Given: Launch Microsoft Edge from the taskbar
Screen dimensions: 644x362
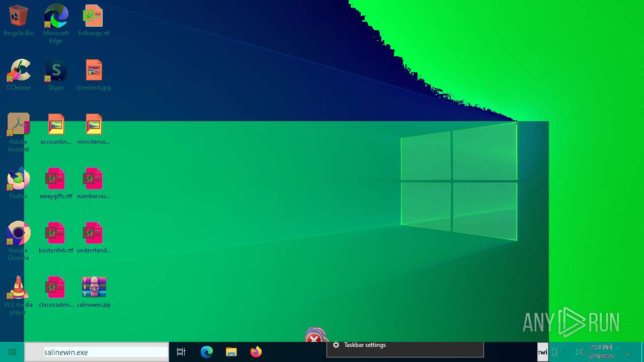Looking at the screenshot, I should pyautogui.click(x=207, y=352).
